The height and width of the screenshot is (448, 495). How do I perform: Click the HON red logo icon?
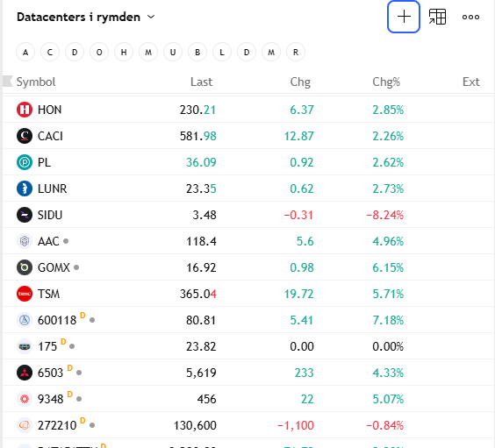point(25,110)
